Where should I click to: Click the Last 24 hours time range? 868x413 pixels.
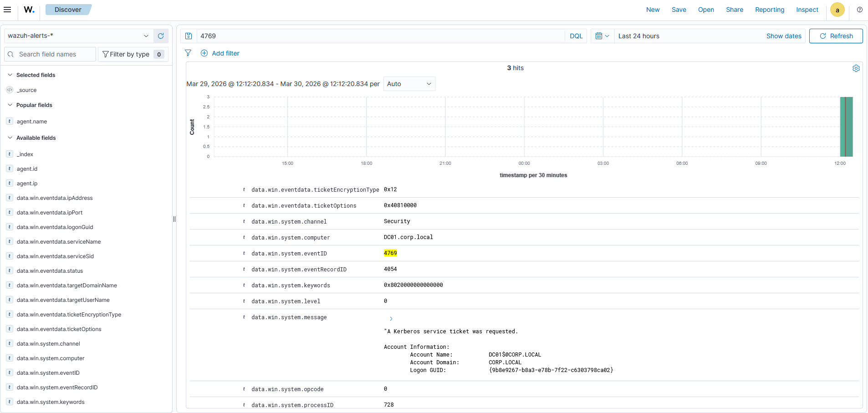(x=639, y=36)
